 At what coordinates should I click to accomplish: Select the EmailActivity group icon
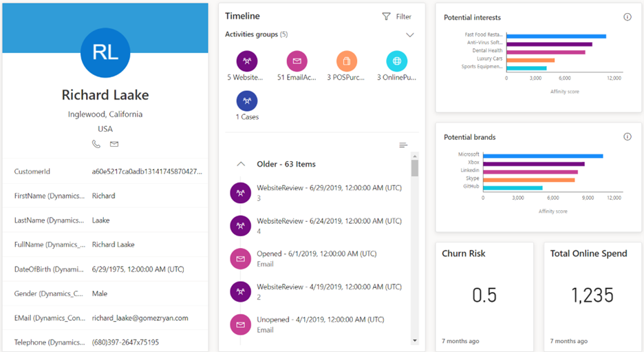[297, 61]
